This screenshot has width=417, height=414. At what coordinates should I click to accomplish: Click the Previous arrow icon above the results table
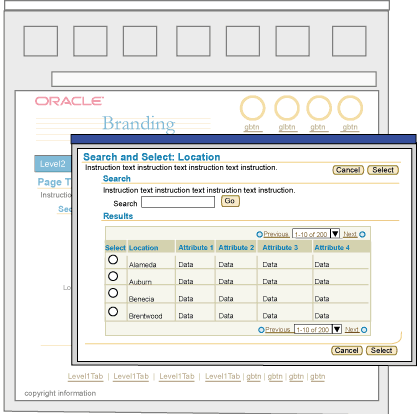[x=259, y=234]
